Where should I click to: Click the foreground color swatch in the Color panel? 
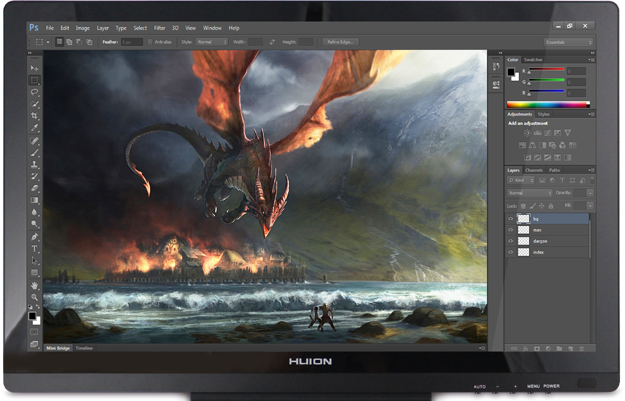[x=511, y=72]
